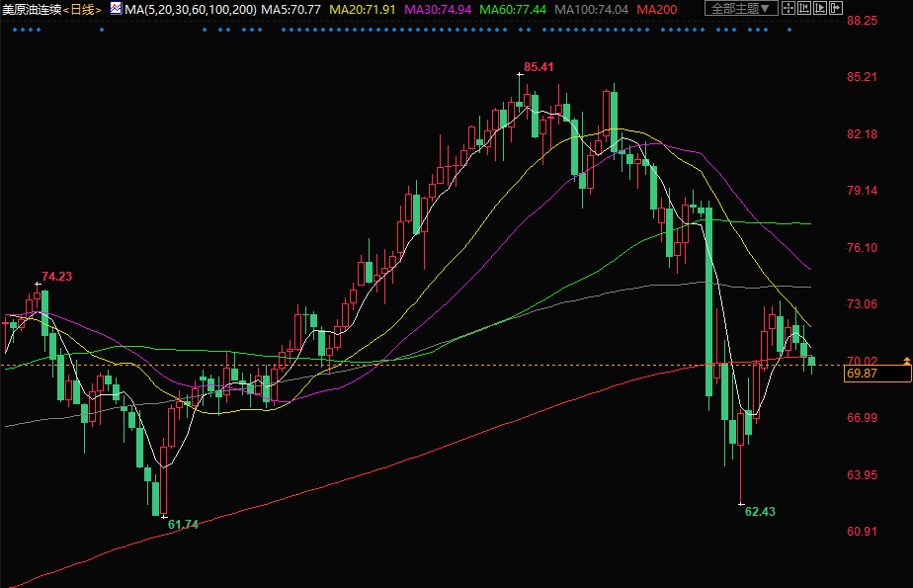Screen dimensions: 913x588
Task: Click the MA indicator icon before MA(5,20,30,60,100,200)
Action: [x=116, y=9]
